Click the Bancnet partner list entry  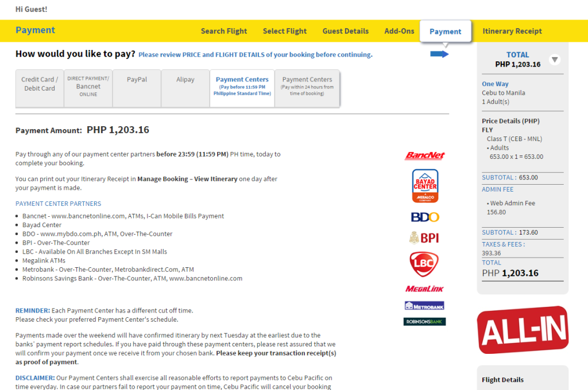tap(123, 216)
